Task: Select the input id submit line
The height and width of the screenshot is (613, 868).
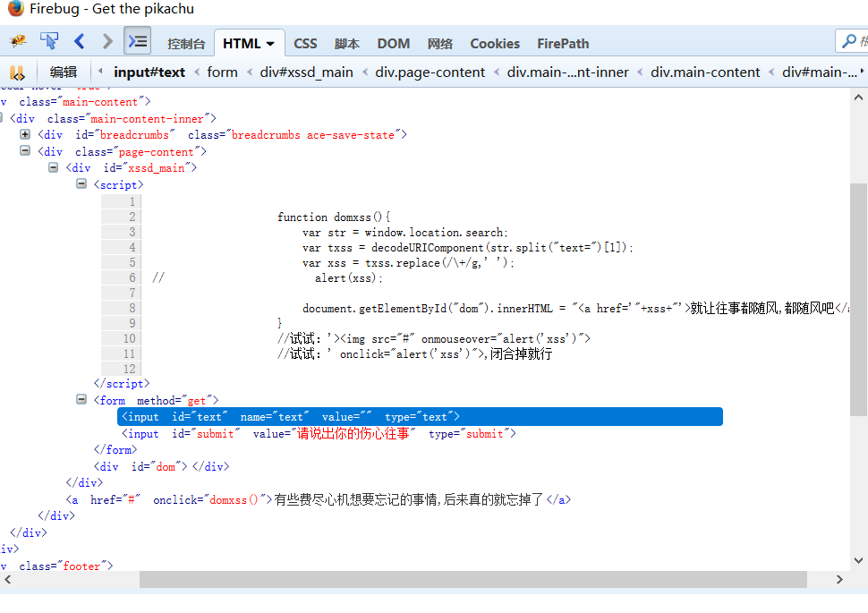Action: click(319, 434)
